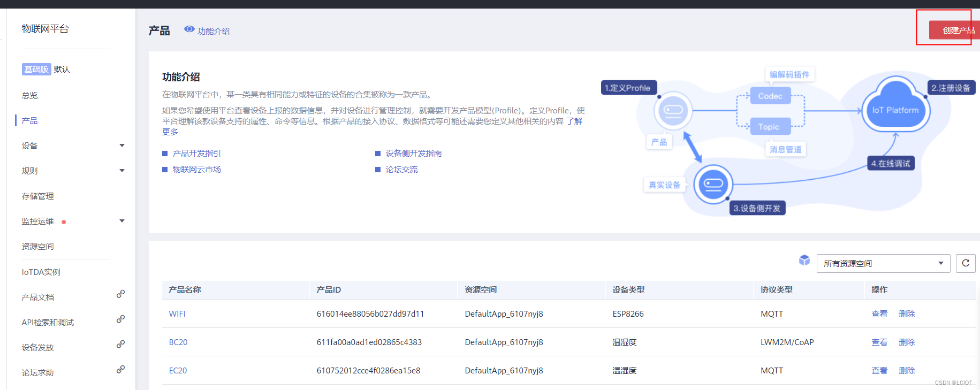Open the 设备侧开发指南 link
980x390 pixels.
coord(414,153)
